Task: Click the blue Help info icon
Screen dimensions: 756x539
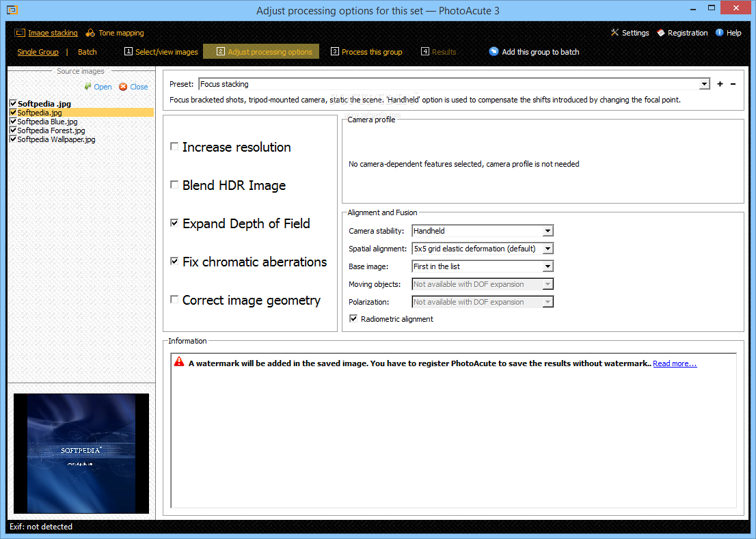Action: click(x=719, y=32)
